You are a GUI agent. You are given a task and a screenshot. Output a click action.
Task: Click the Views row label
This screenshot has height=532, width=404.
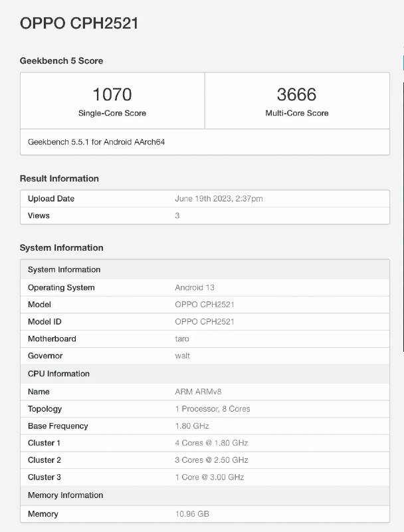[39, 215]
